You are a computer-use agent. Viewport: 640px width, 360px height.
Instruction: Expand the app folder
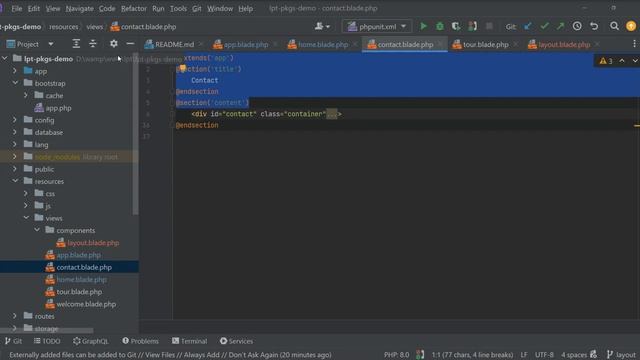tap(15, 71)
